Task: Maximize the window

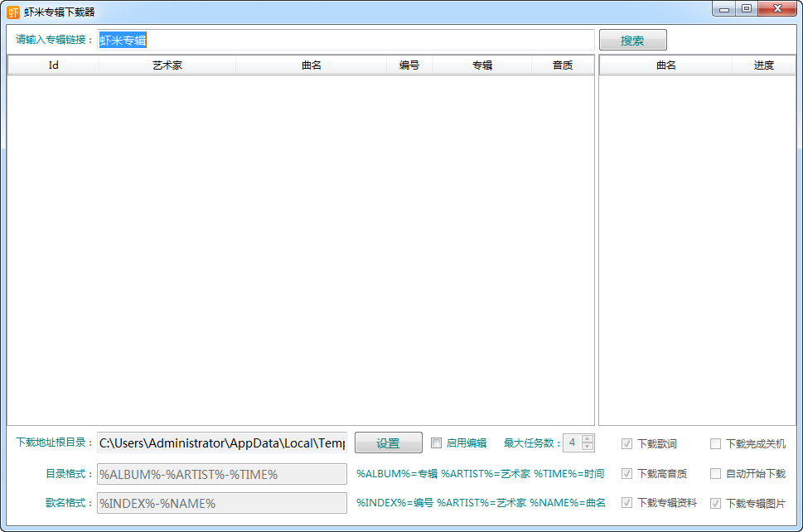Action: pos(747,8)
